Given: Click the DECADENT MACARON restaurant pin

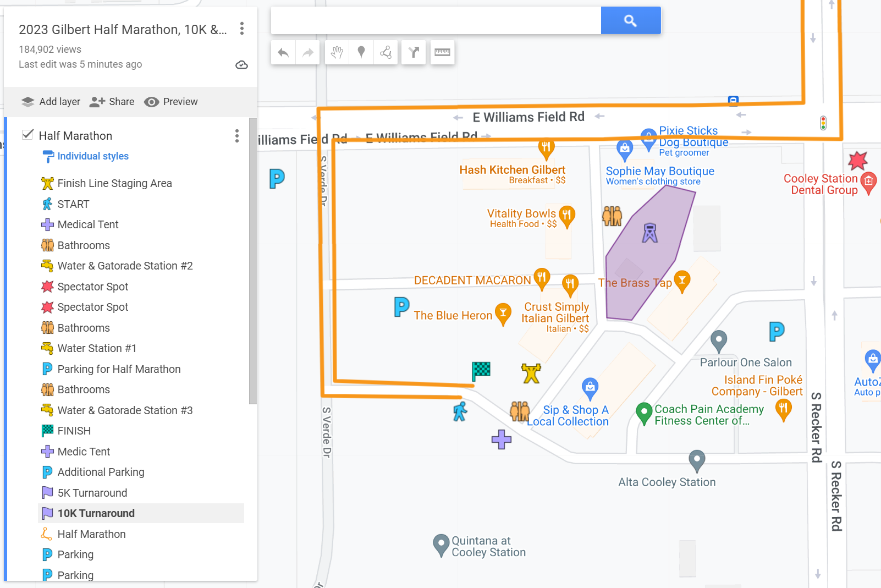Looking at the screenshot, I should (542, 279).
